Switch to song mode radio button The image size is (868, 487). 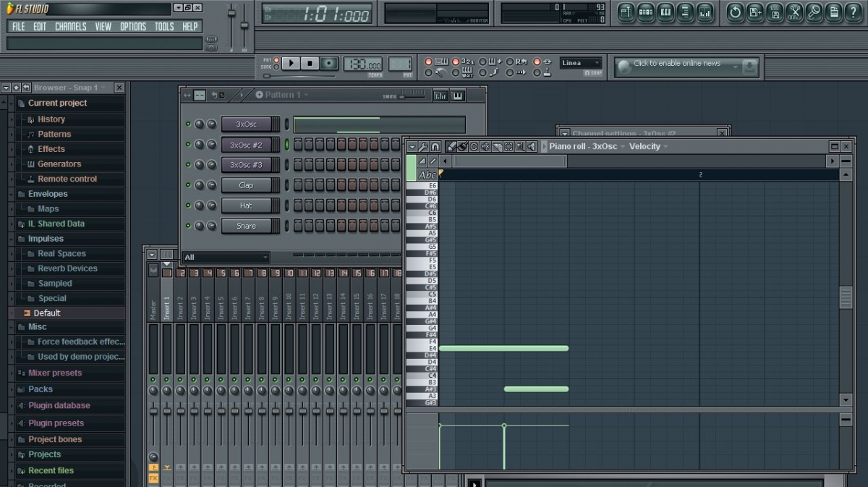276,67
